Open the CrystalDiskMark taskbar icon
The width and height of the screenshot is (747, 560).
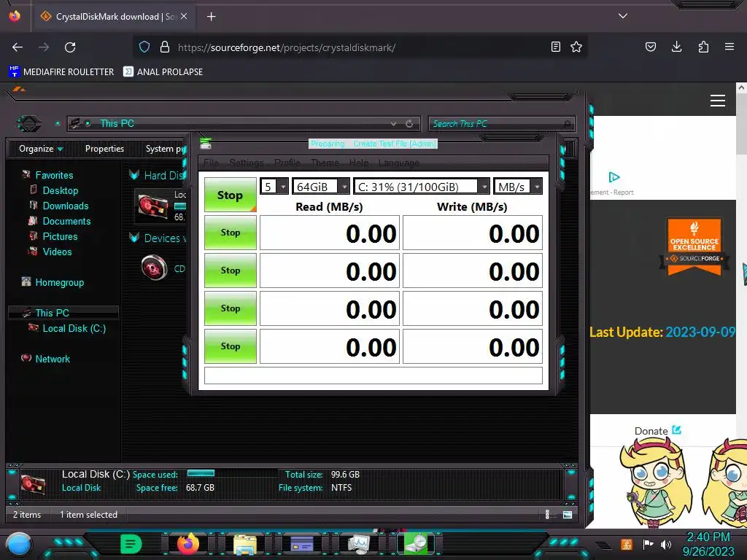click(x=415, y=543)
